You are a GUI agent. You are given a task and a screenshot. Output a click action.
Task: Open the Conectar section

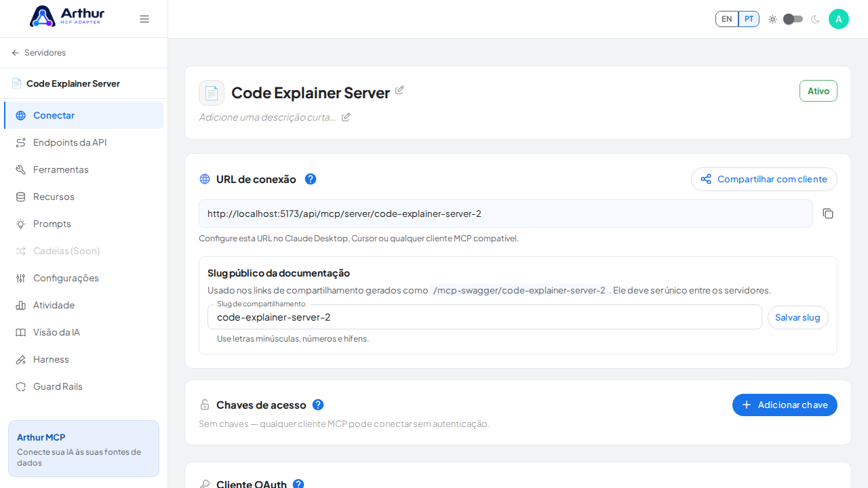point(83,115)
